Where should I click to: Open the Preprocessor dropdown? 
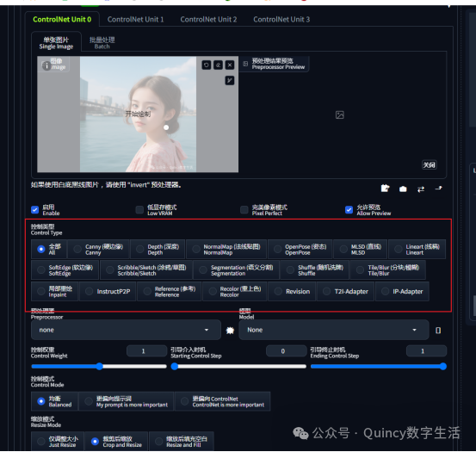point(126,330)
